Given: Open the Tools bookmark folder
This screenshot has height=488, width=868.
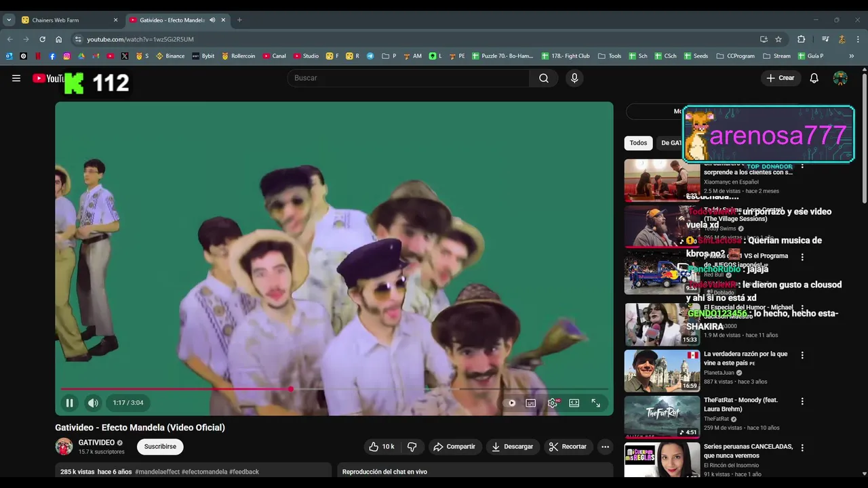Looking at the screenshot, I should click(x=610, y=56).
